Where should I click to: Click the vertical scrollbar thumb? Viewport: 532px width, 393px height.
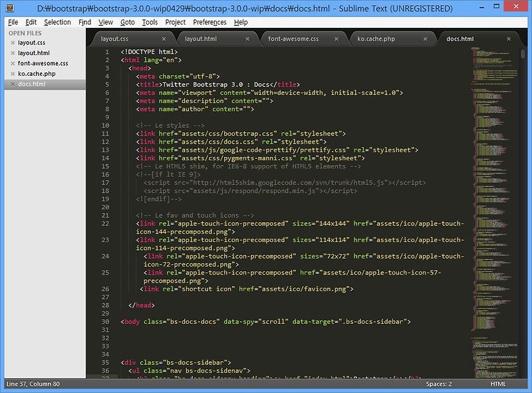(x=523, y=54)
